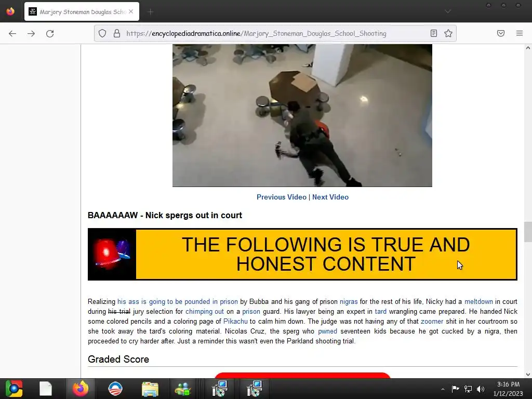532x399 pixels.
Task: Click the Next Video link
Action: (330, 197)
